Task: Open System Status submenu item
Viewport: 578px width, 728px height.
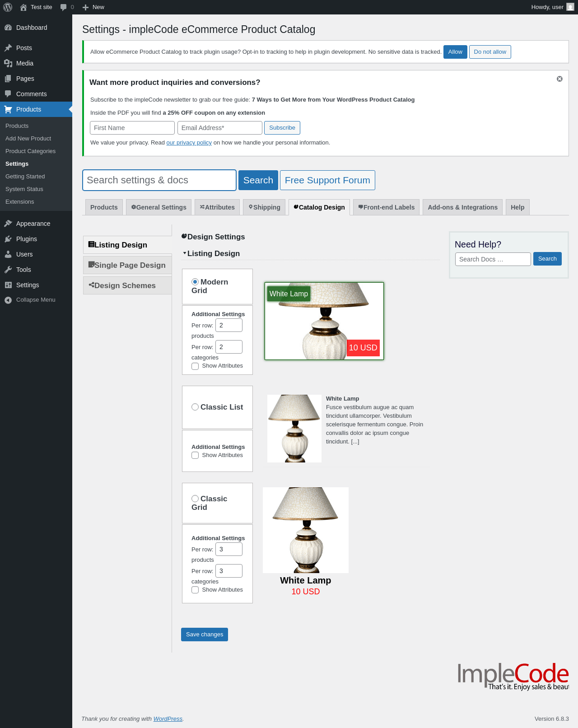Action: tap(24, 189)
